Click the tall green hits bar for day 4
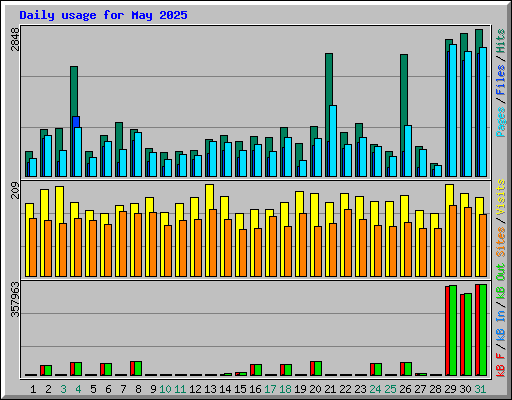This screenshot has width=512, height=400. coord(74,91)
